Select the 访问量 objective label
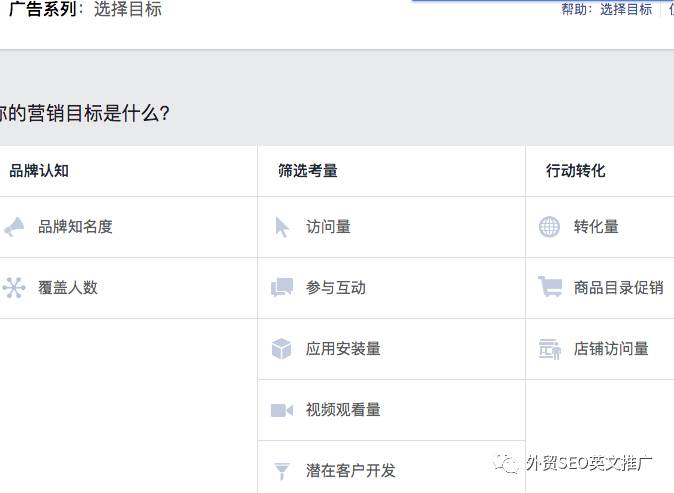The image size is (674, 493). click(x=328, y=227)
